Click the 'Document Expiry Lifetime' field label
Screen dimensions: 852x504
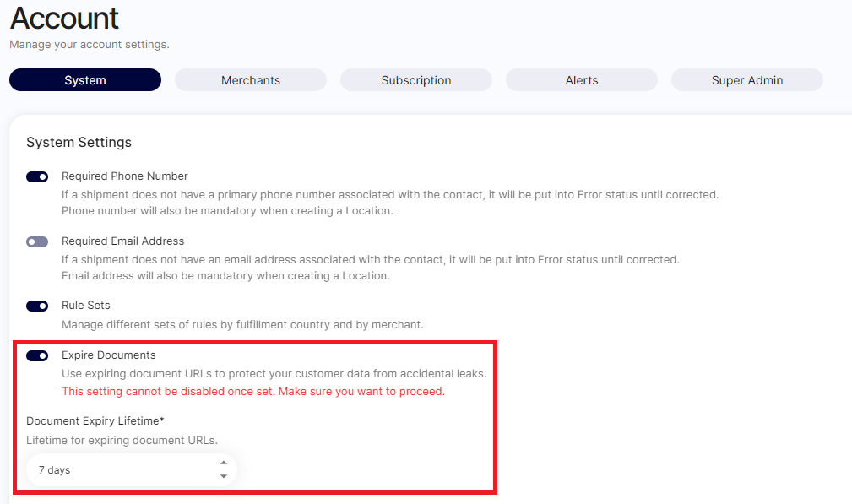coord(95,420)
